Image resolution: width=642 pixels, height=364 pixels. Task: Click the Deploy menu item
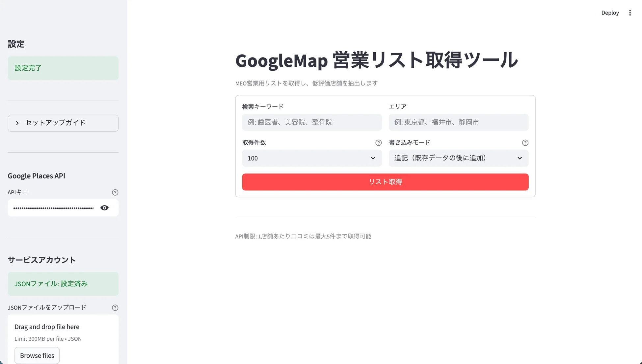(x=610, y=12)
